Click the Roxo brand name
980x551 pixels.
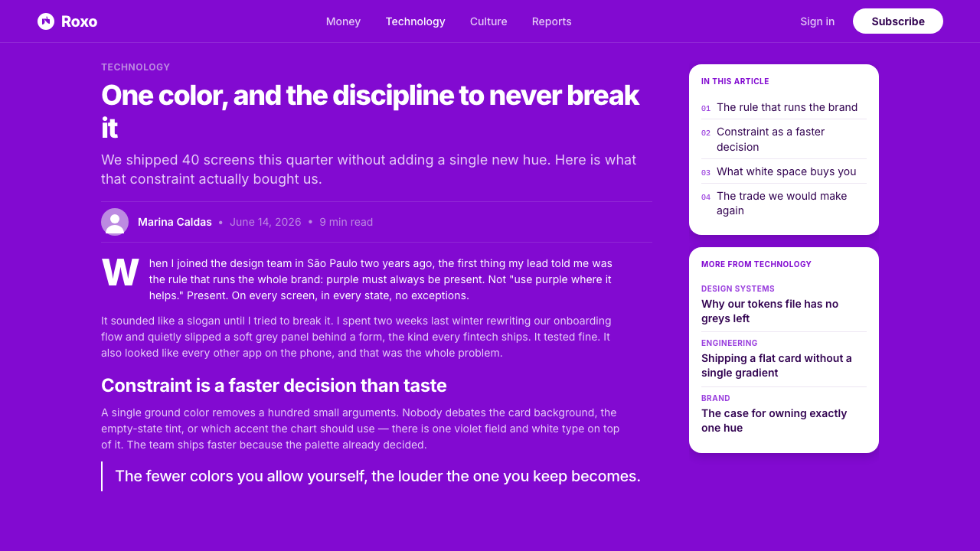click(x=79, y=21)
